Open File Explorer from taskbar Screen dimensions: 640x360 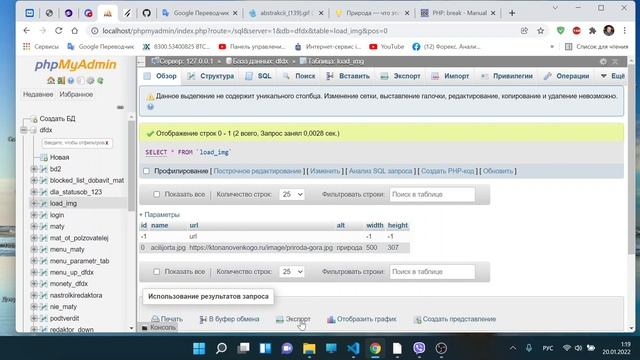[309, 348]
